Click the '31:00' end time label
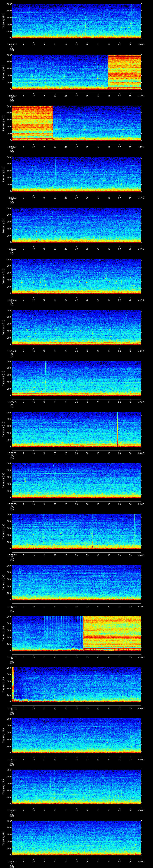Image resolution: width=153 pixels, height=868 pixels. coord(141,96)
